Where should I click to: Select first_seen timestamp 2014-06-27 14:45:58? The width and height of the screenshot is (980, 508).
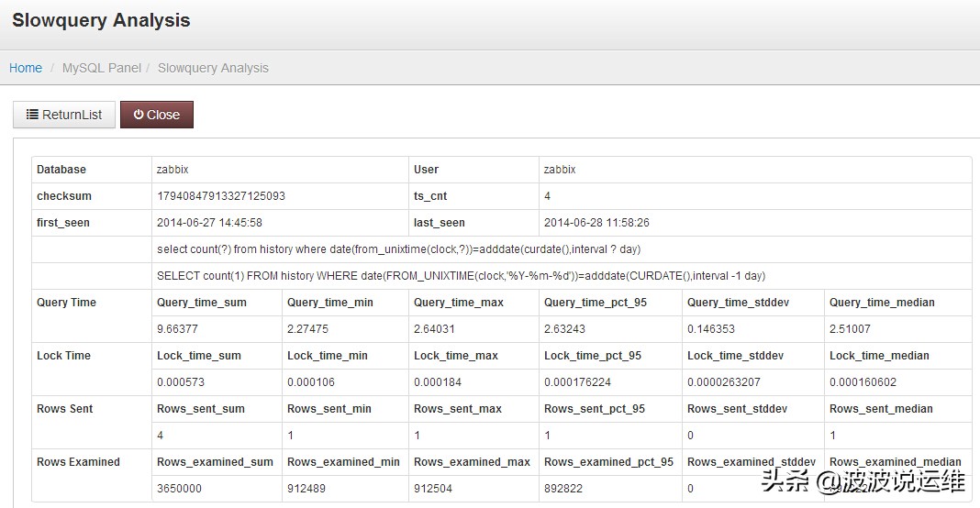(x=210, y=223)
